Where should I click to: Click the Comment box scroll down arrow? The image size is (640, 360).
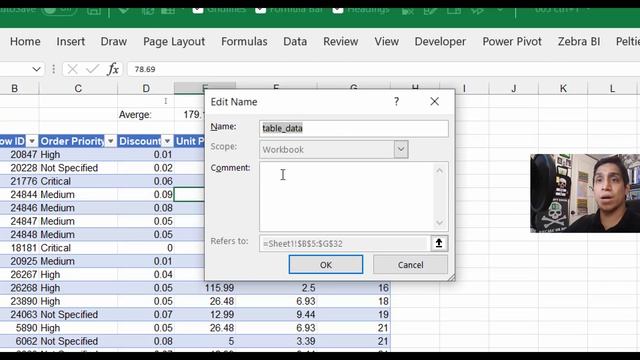pos(440,222)
